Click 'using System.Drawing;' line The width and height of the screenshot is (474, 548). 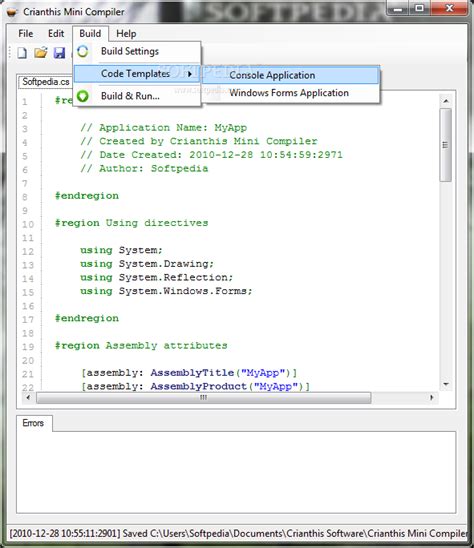point(147,264)
